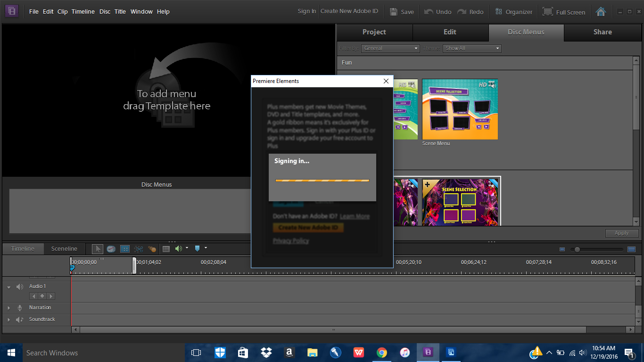Click the blue timeline marker icon
The image size is (644, 362).
click(198, 248)
